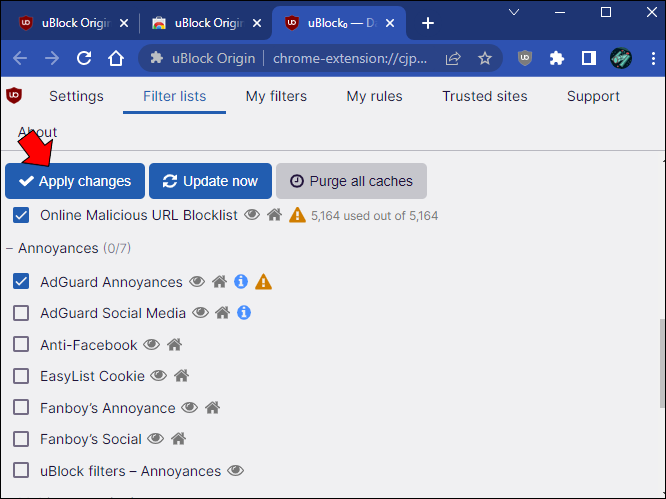Click uBlock Origin logo in dashboard header
This screenshot has width=666, height=499.
tap(14, 95)
